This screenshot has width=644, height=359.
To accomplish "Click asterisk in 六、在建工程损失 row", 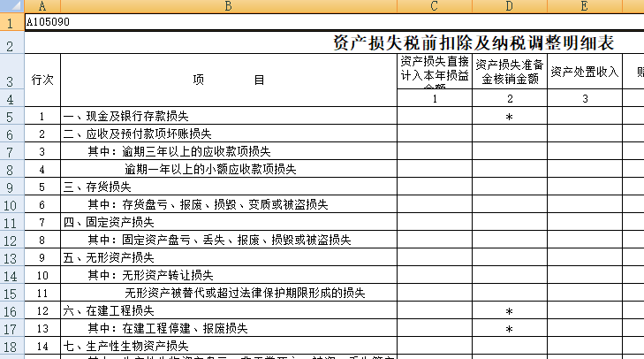I will [x=510, y=311].
